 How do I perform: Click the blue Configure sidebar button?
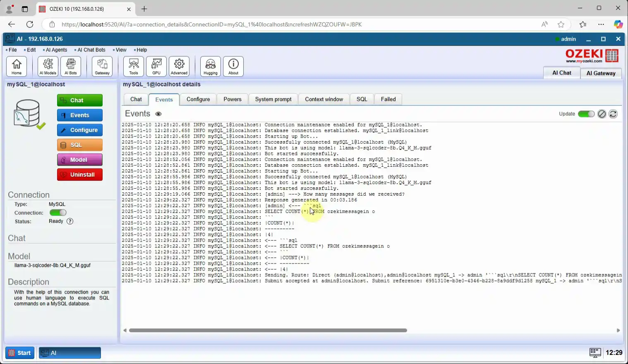pos(80,130)
